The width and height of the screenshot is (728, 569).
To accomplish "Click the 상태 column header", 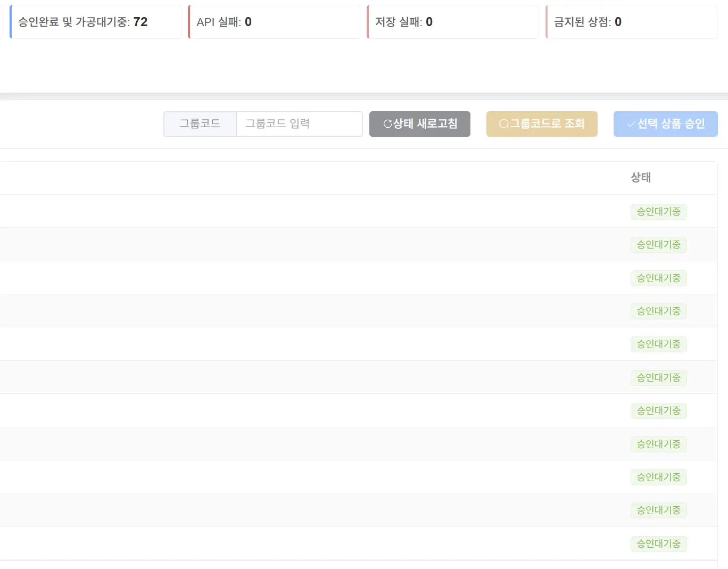I will coord(641,178).
